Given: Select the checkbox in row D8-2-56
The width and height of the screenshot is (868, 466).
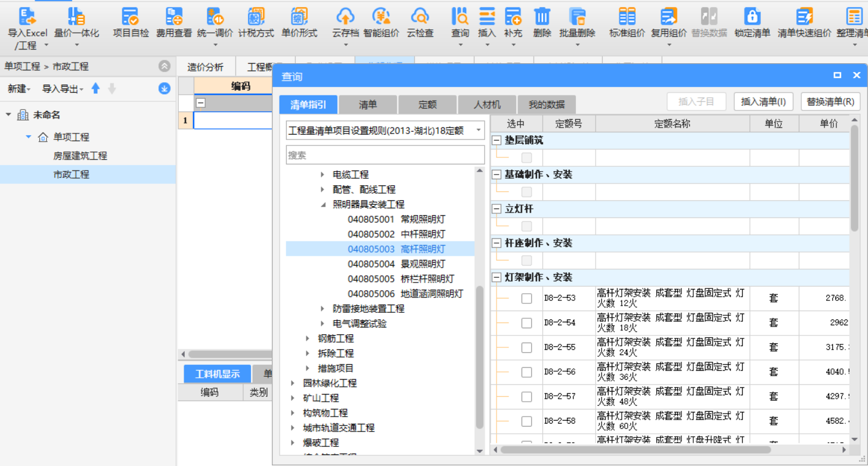Looking at the screenshot, I should point(526,372).
